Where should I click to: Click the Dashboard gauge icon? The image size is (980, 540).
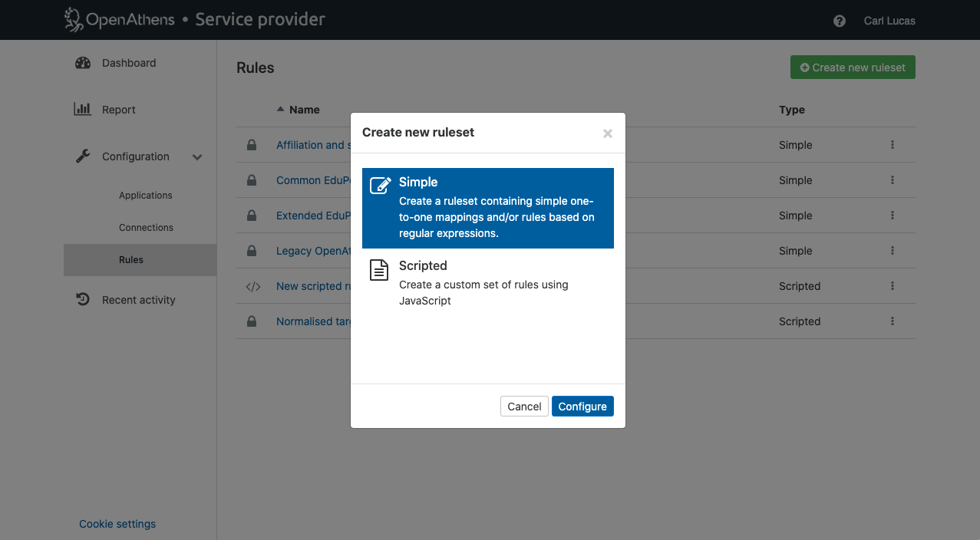click(x=83, y=63)
